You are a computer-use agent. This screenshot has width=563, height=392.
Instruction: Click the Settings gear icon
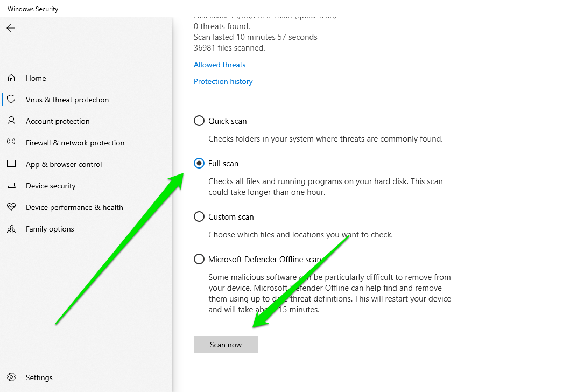[x=11, y=377]
